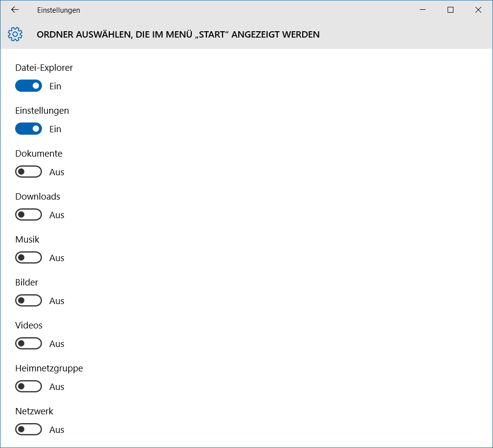The image size is (493, 448).
Task: Turn off the Einstellungen folder toggle
Action: click(28, 129)
